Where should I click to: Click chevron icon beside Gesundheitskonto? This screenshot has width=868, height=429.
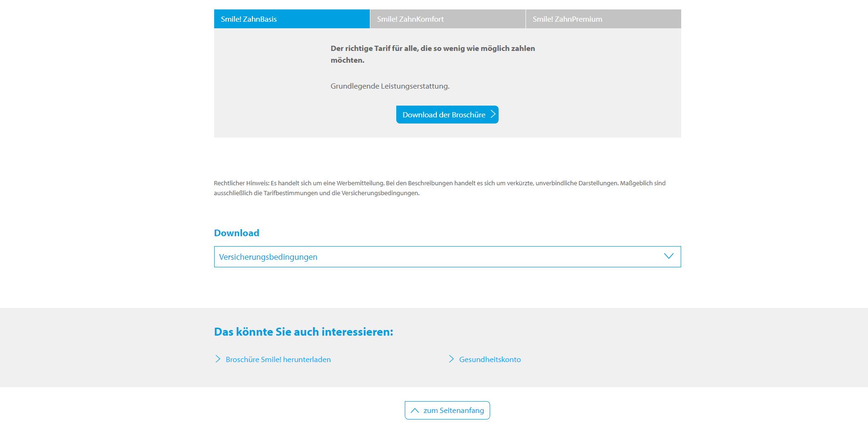[x=451, y=359]
